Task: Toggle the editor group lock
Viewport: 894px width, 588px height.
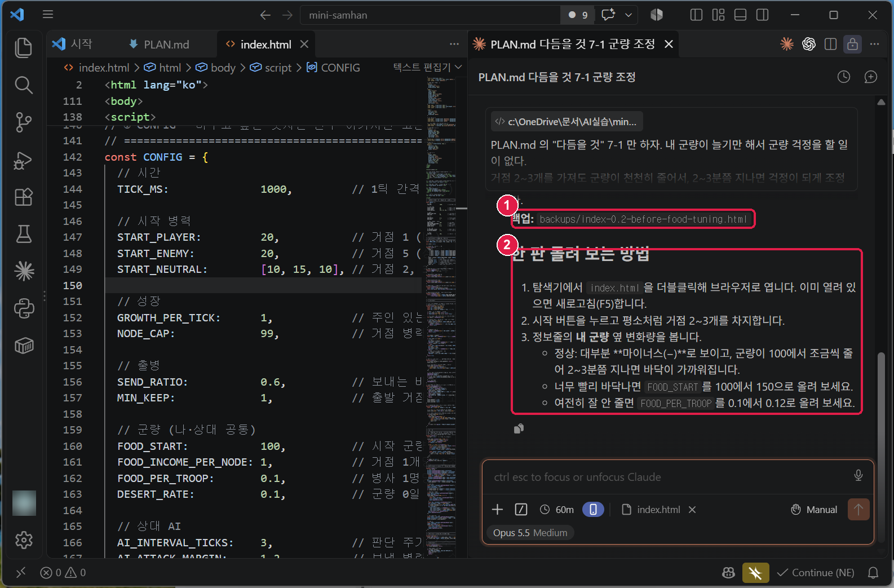Action: (x=852, y=44)
